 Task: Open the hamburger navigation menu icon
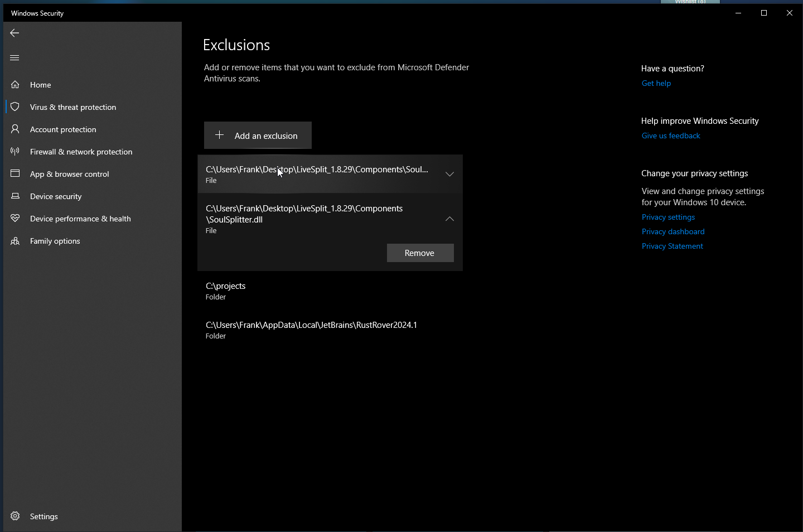(x=14, y=57)
